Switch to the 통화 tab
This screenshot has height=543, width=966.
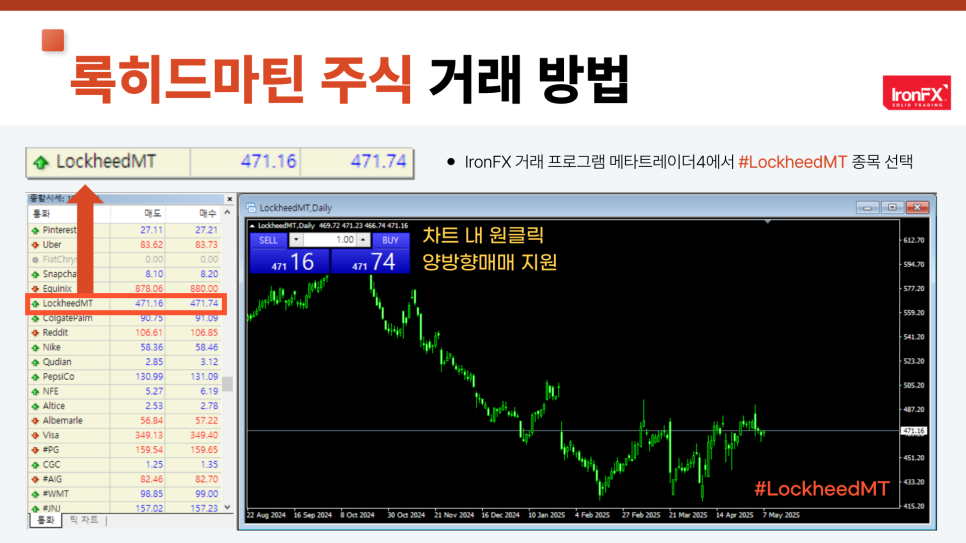click(x=46, y=520)
